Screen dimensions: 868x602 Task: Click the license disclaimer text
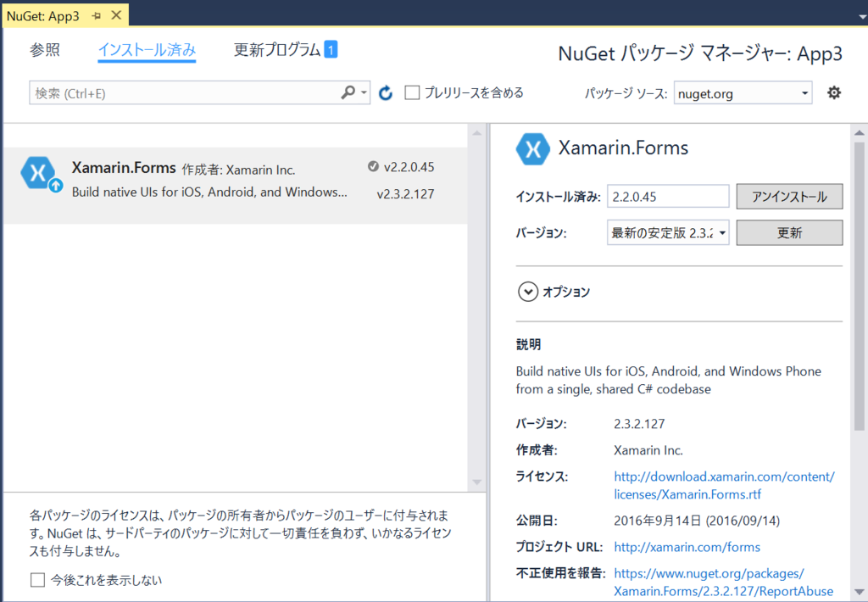[x=240, y=533]
